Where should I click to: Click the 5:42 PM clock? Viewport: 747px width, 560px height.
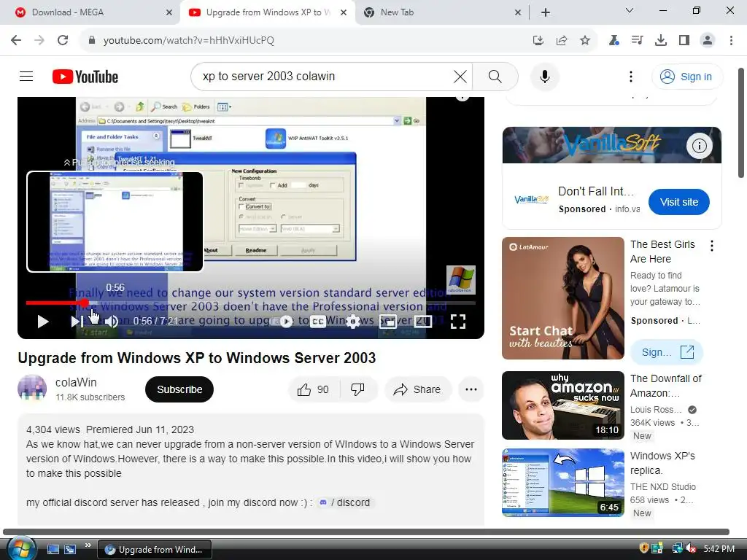[719, 548]
